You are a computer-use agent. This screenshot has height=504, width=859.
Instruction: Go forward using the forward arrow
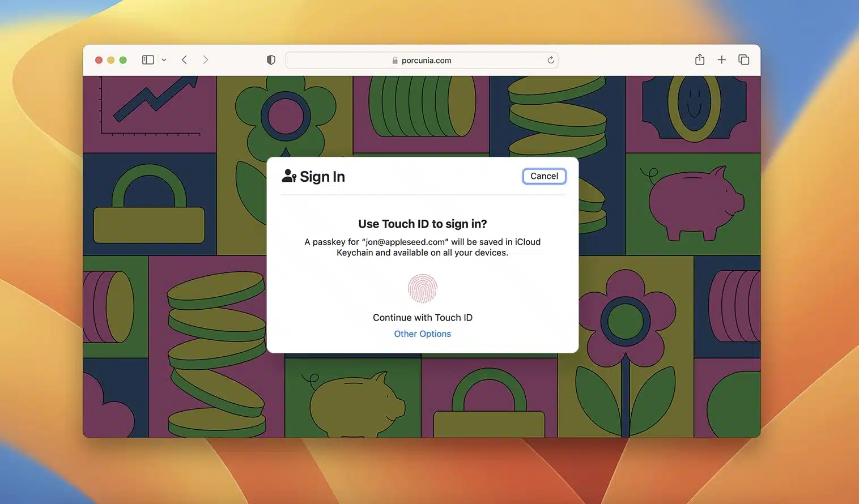pos(205,60)
